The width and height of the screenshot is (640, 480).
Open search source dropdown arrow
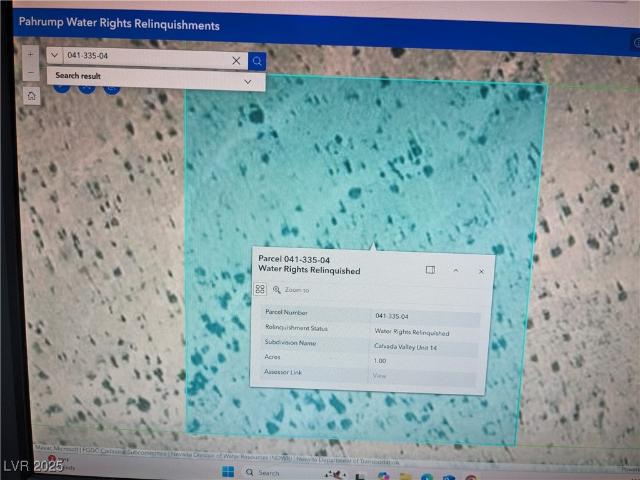pyautogui.click(x=54, y=56)
